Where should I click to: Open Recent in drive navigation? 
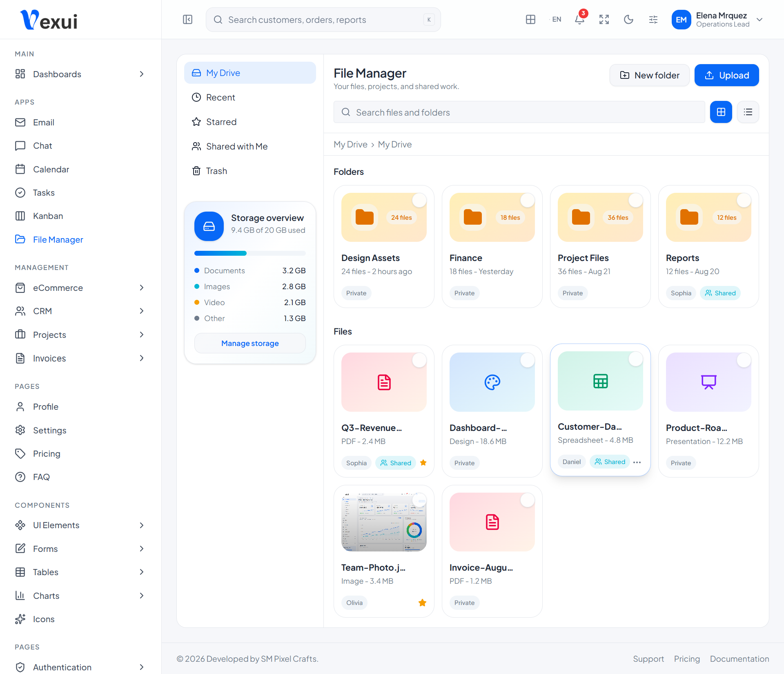[250, 97]
